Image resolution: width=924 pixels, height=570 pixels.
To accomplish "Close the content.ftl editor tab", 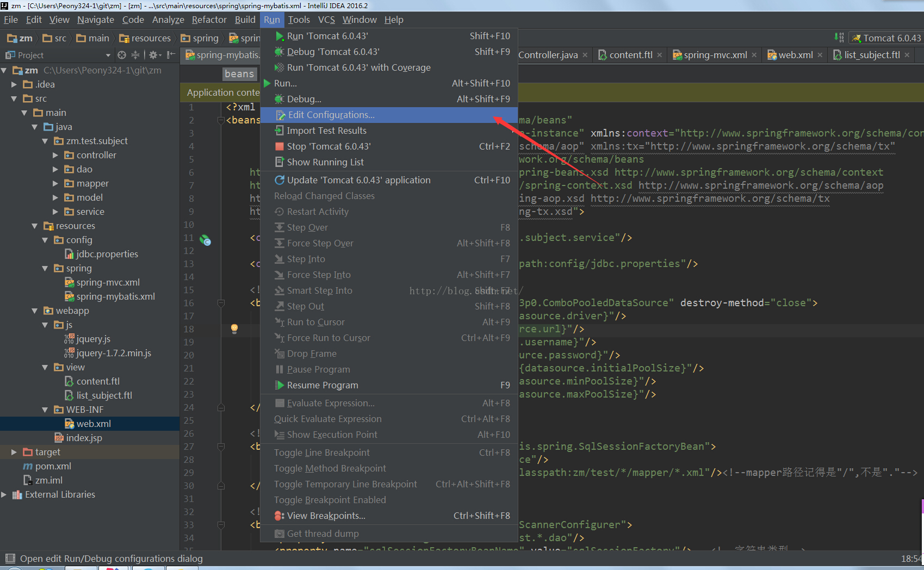I will click(660, 55).
